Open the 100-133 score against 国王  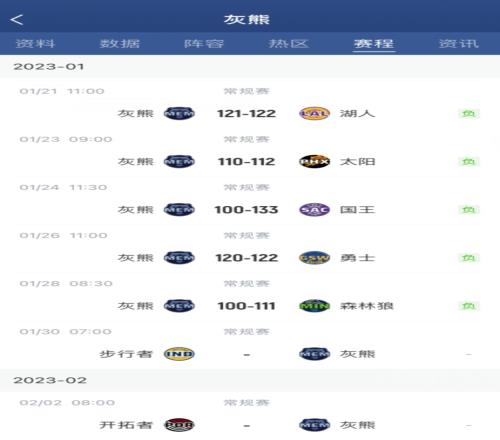tap(246, 210)
